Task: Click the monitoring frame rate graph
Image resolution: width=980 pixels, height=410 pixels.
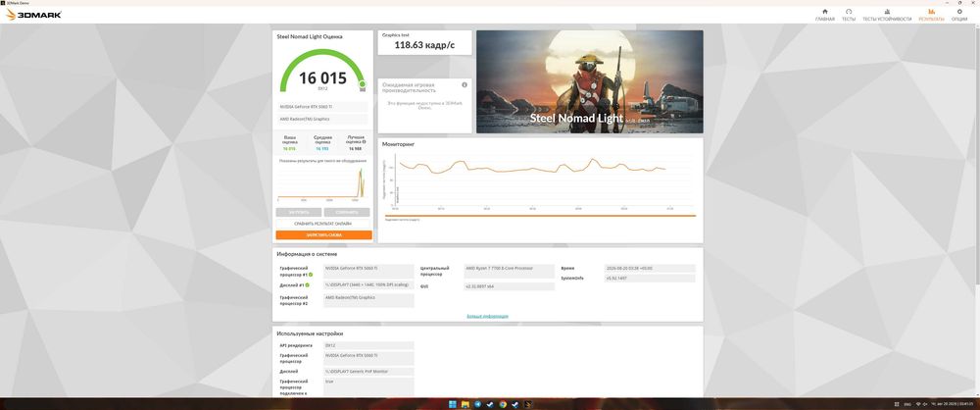Action: [x=540, y=181]
